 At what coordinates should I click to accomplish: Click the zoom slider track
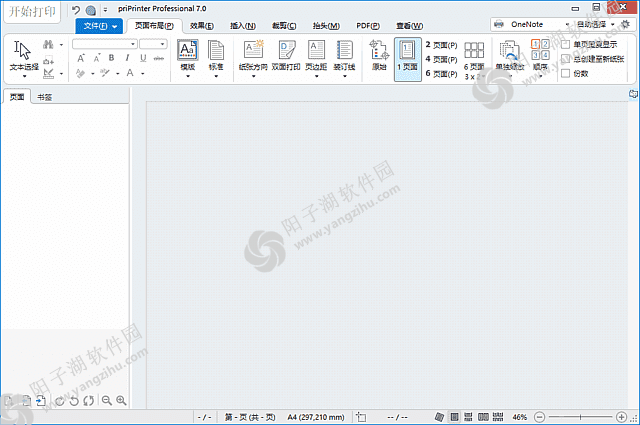pos(580,417)
